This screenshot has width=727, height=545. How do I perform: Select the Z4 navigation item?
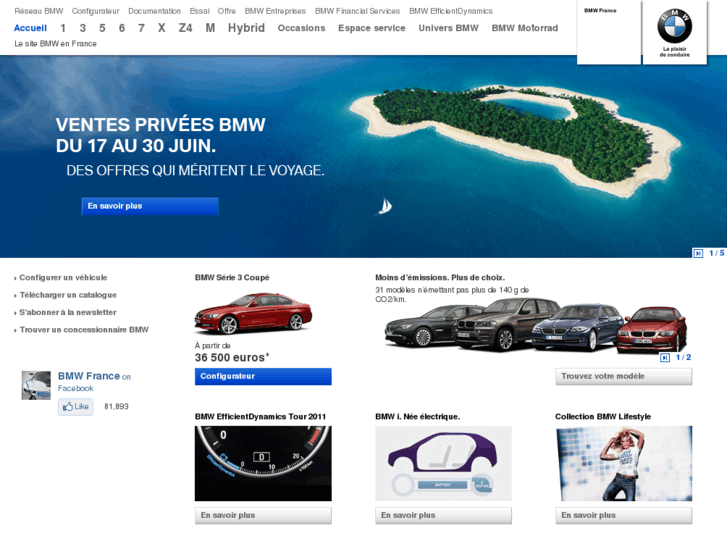pos(185,28)
